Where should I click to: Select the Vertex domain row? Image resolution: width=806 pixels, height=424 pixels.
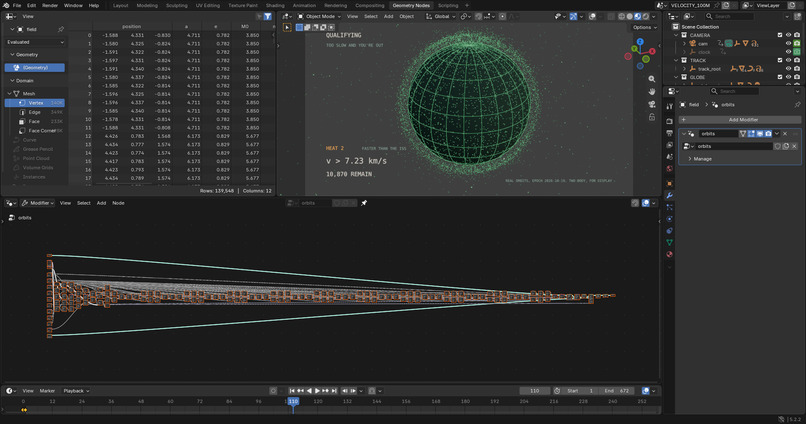[35, 103]
